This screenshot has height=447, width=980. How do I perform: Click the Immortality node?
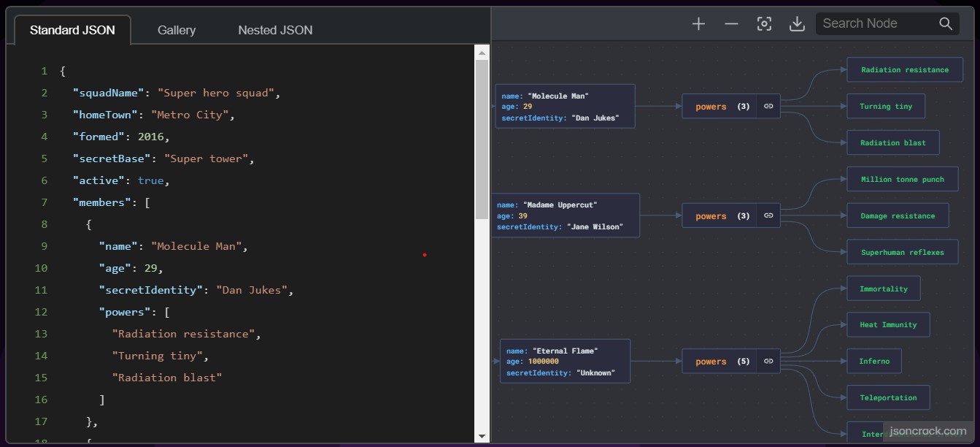point(884,289)
